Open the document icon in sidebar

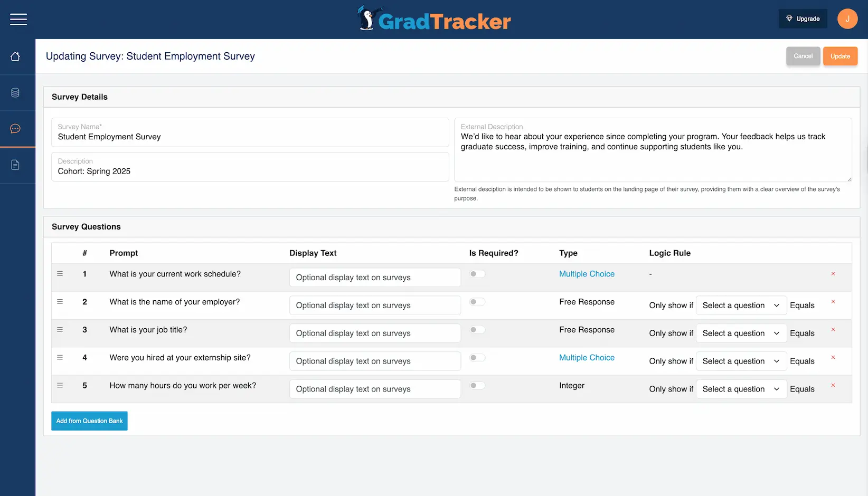click(x=15, y=165)
